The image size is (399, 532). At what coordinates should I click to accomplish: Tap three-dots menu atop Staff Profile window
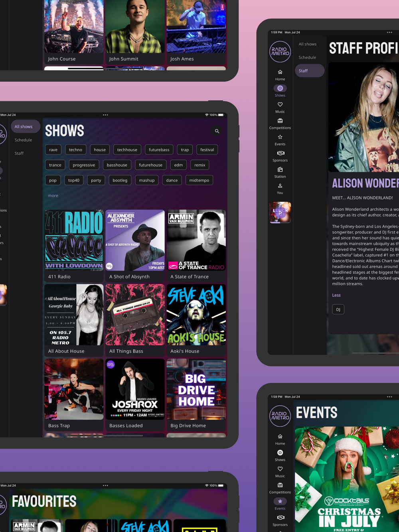389,32
